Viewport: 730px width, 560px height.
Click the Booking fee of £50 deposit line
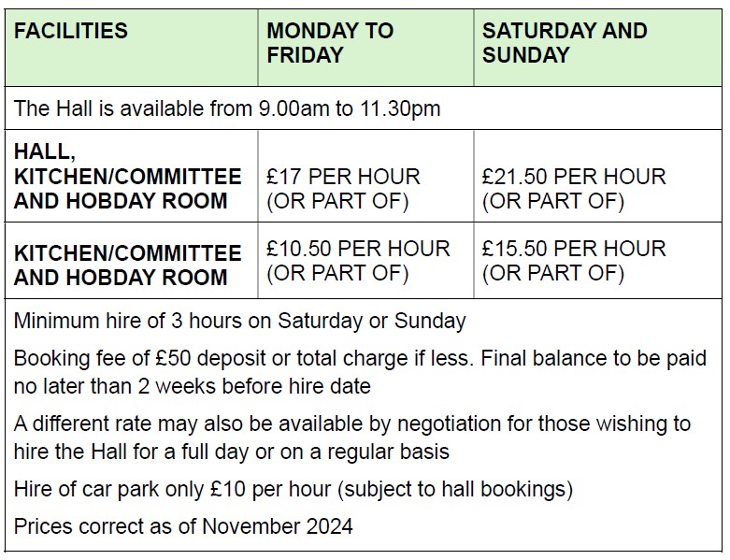(x=360, y=359)
